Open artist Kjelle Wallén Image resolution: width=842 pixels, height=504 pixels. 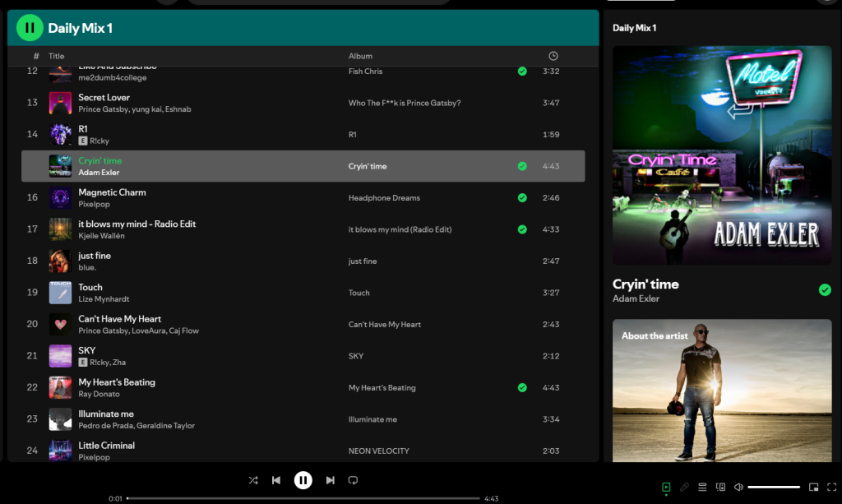pos(101,236)
